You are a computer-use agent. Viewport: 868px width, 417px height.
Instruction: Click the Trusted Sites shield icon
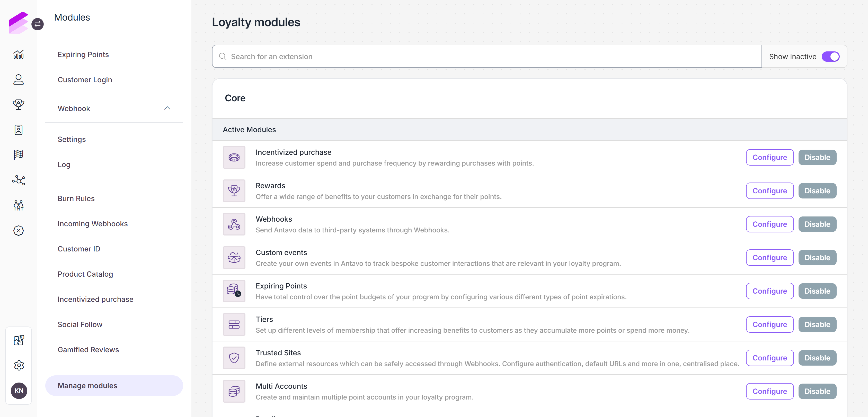pos(234,358)
